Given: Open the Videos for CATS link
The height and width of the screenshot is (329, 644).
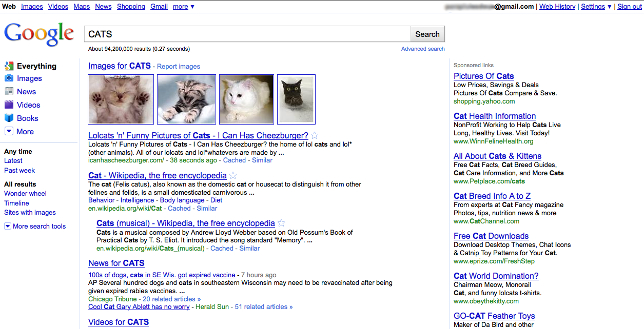Looking at the screenshot, I should (119, 322).
